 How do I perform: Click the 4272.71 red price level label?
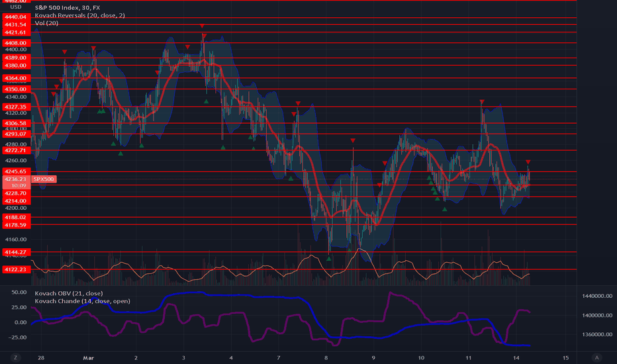tap(16, 150)
